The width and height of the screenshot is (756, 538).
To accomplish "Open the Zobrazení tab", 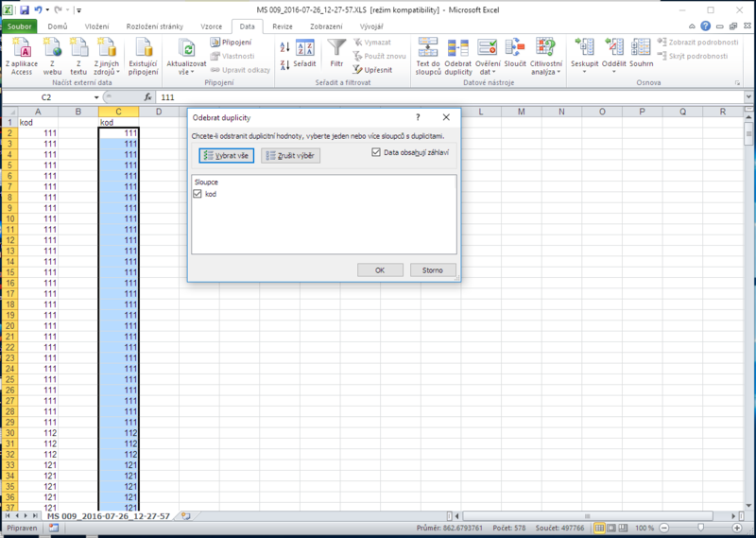I will coord(326,26).
